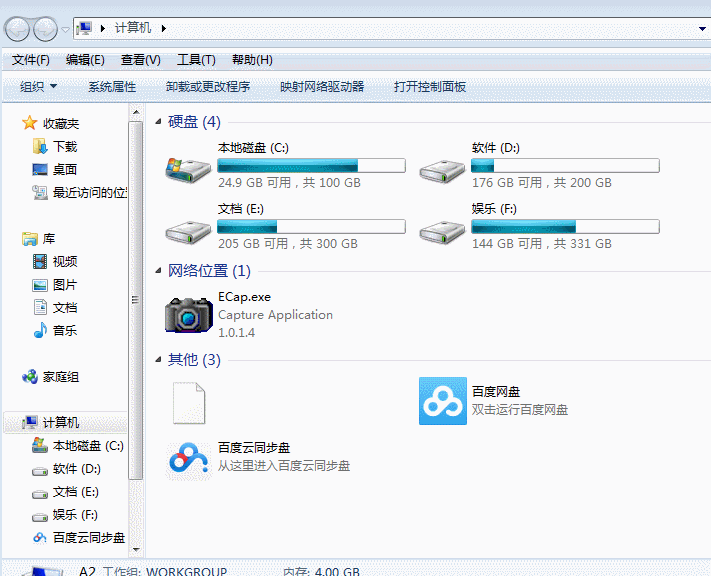Click the 计算机 icon in sidebar tree

point(30,422)
